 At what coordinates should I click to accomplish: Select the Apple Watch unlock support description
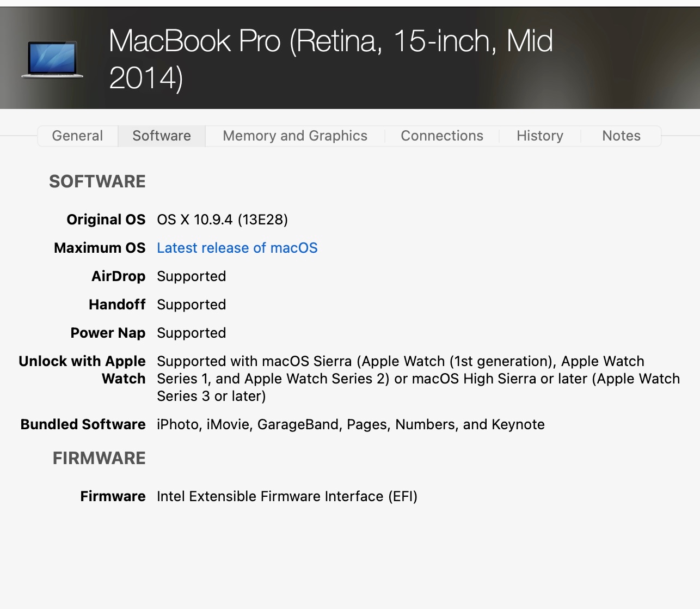coord(418,379)
